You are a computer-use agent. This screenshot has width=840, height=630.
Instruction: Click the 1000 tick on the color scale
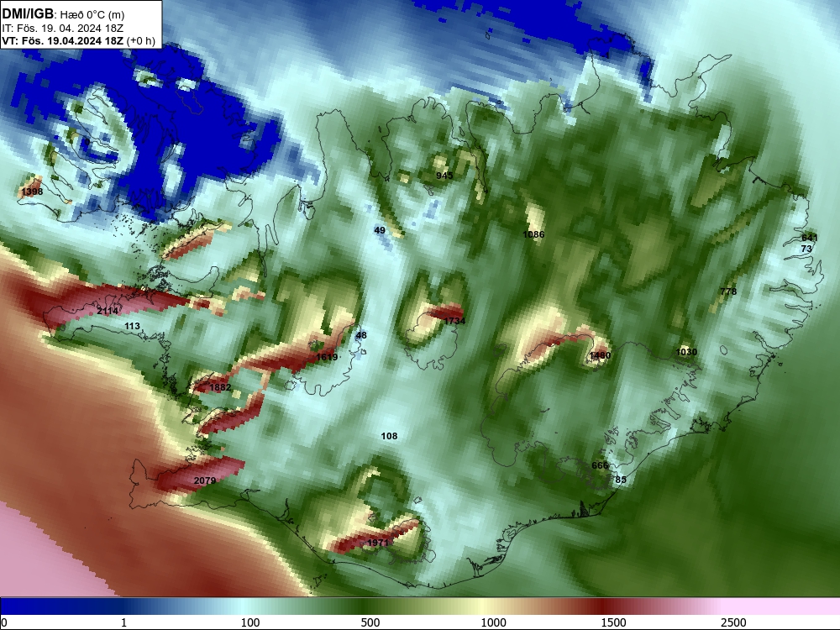pyautogui.click(x=493, y=622)
